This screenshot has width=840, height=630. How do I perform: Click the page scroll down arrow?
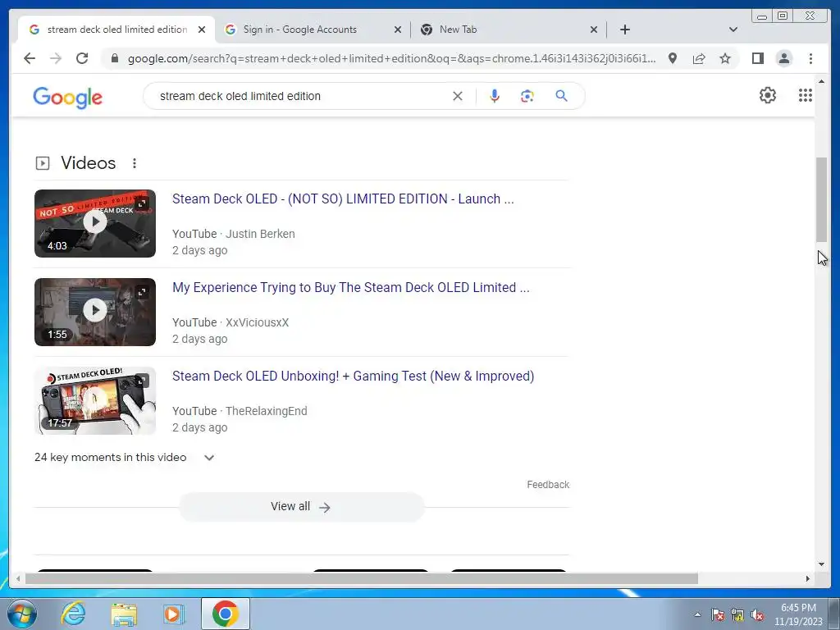tap(821, 564)
